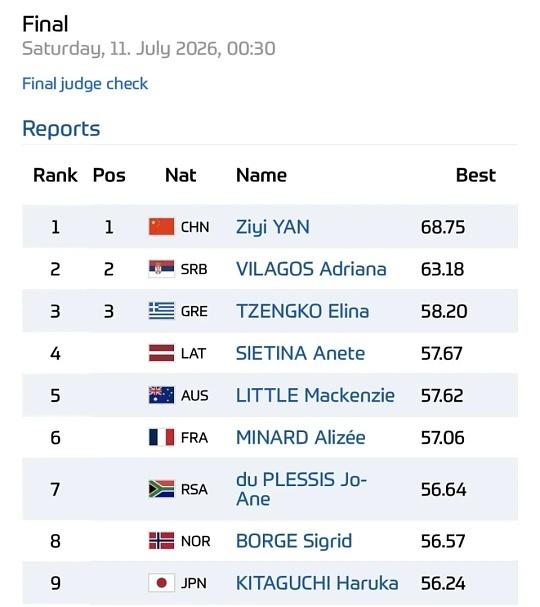Click the Japan flag icon
The image size is (540, 607).
pyautogui.click(x=161, y=583)
